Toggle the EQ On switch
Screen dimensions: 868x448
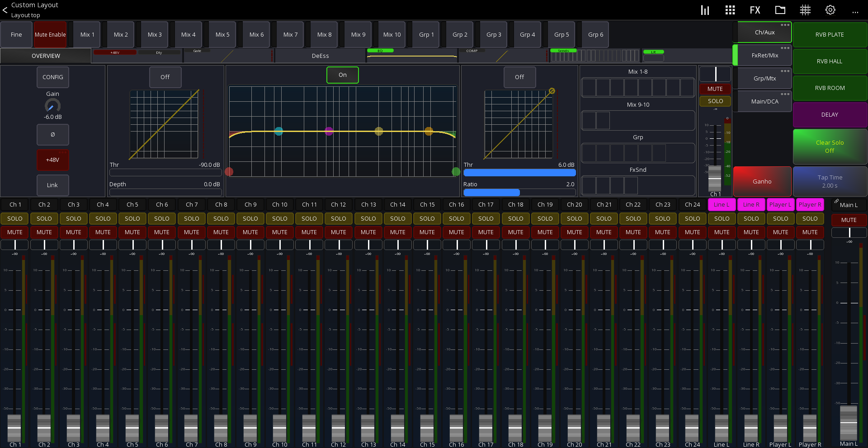[343, 75]
